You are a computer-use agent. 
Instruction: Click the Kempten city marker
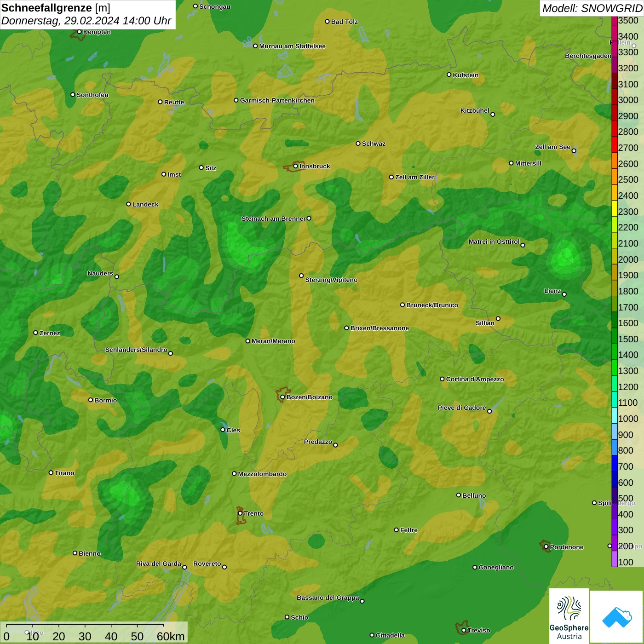79,32
